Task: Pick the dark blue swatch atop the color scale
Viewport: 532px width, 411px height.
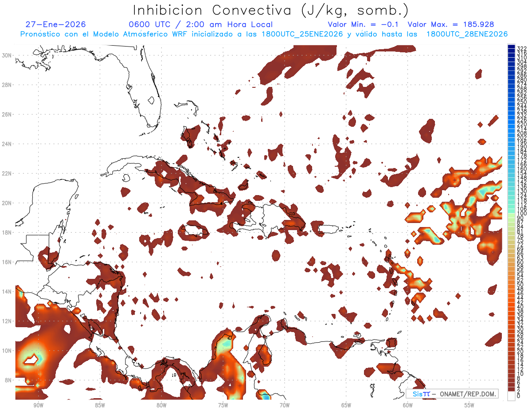Action: (511, 47)
